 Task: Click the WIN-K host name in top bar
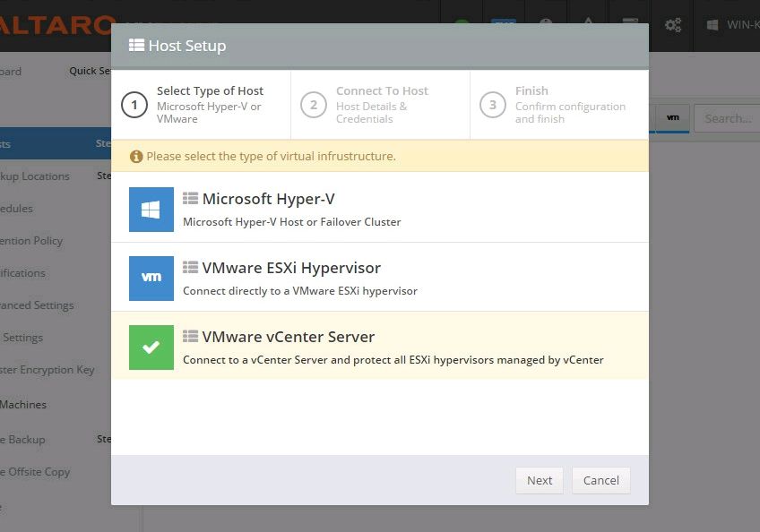[x=743, y=25]
